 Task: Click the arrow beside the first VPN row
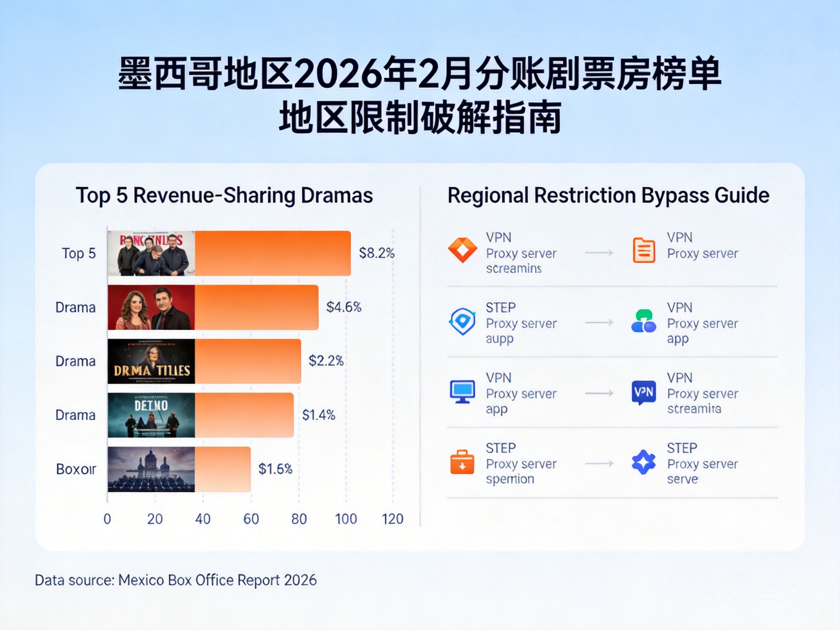pos(599,253)
